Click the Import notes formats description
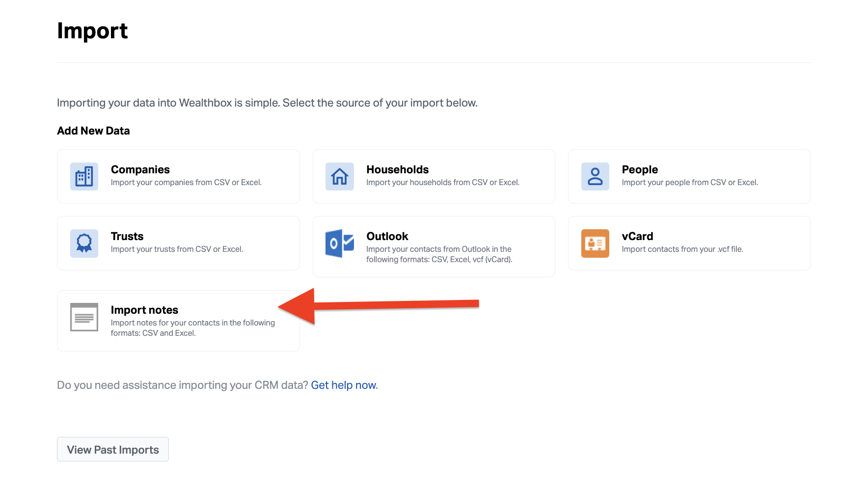 coord(192,328)
